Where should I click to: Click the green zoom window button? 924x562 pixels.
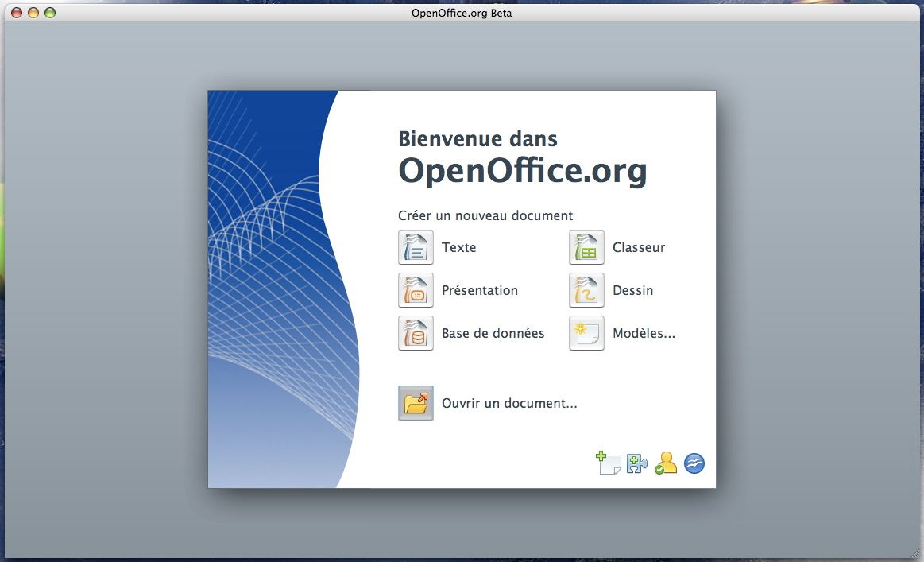(x=50, y=13)
